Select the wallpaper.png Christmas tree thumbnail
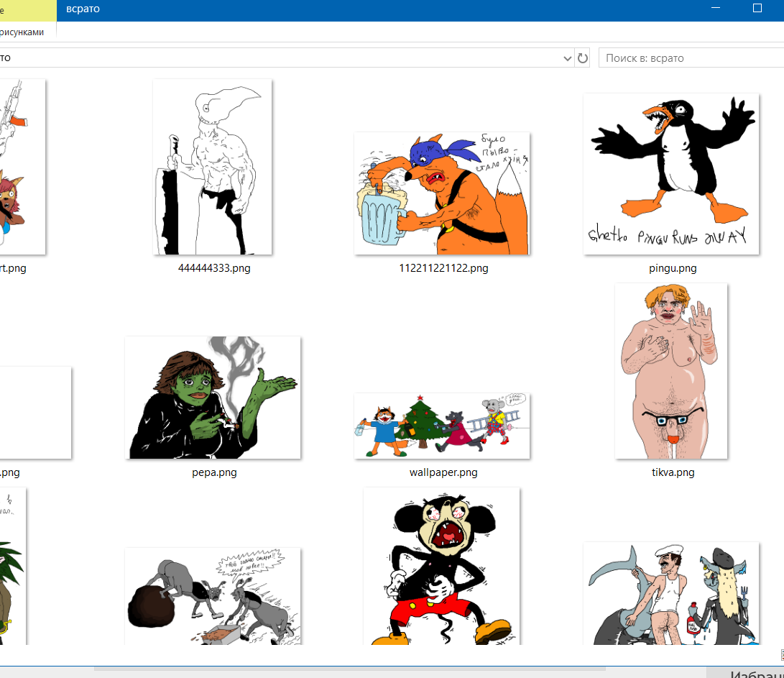The width and height of the screenshot is (784, 678). point(442,426)
